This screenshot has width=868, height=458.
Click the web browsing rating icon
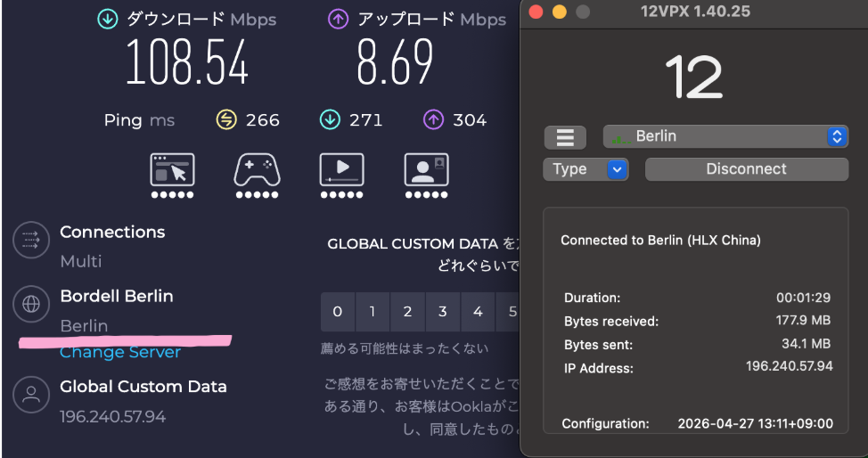[x=172, y=170]
